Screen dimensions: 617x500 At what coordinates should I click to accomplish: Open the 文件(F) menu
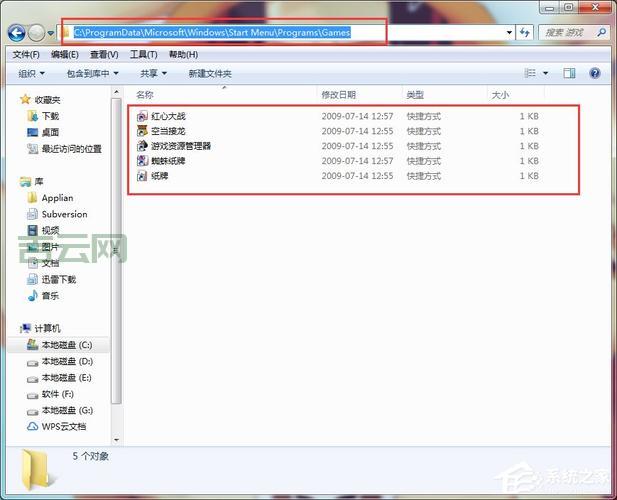click(x=26, y=54)
